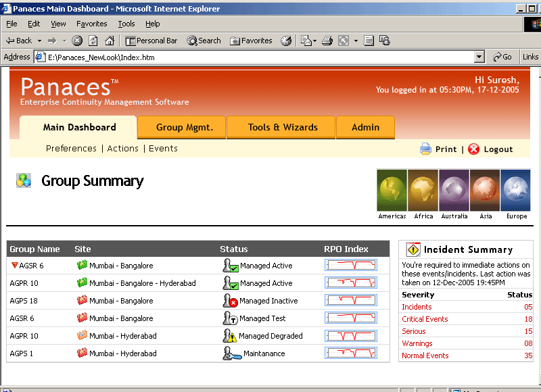Image resolution: width=541 pixels, height=392 pixels.
Task: Expand the address bar dropdown list
Action: 479,57
